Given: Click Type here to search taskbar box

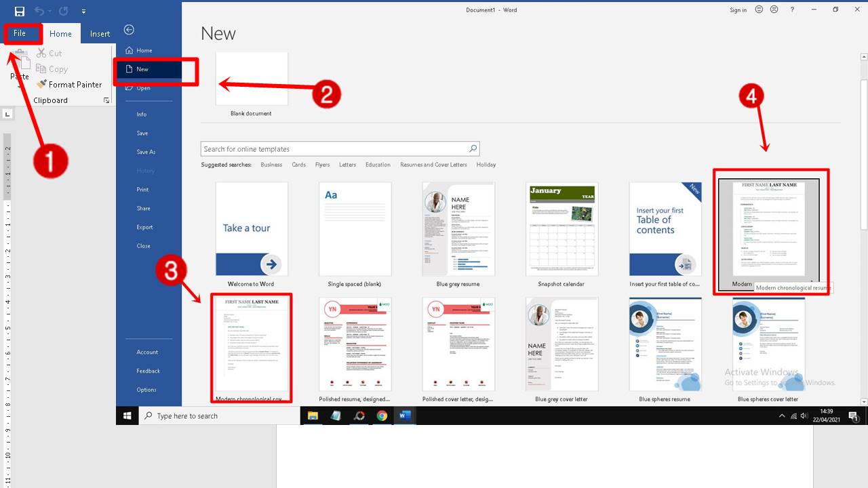Looking at the screenshot, I should 219,415.
